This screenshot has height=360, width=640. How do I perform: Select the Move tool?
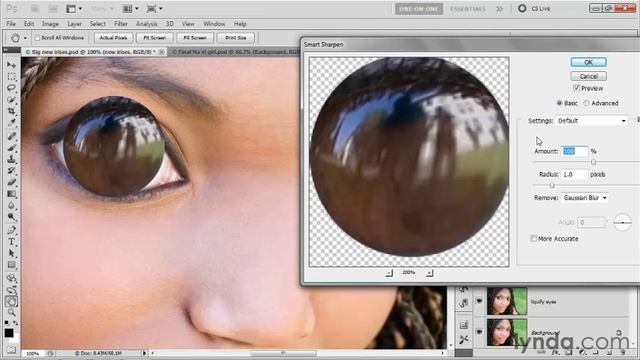pos(11,65)
